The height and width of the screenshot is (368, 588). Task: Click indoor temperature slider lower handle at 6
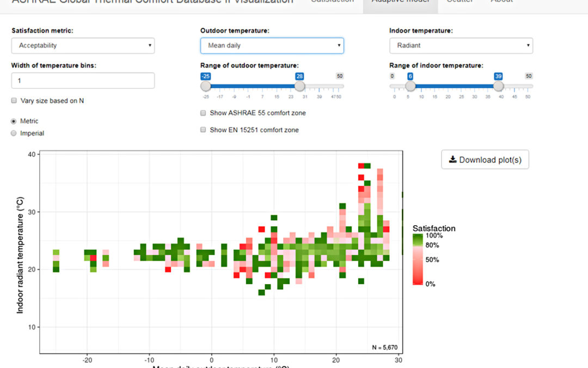[411, 86]
